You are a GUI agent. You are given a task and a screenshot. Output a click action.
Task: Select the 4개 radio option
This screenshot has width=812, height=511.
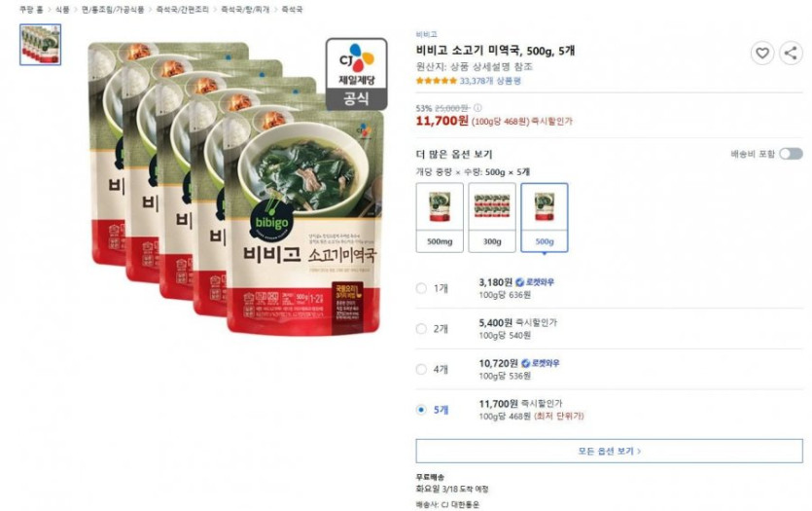pyautogui.click(x=421, y=369)
